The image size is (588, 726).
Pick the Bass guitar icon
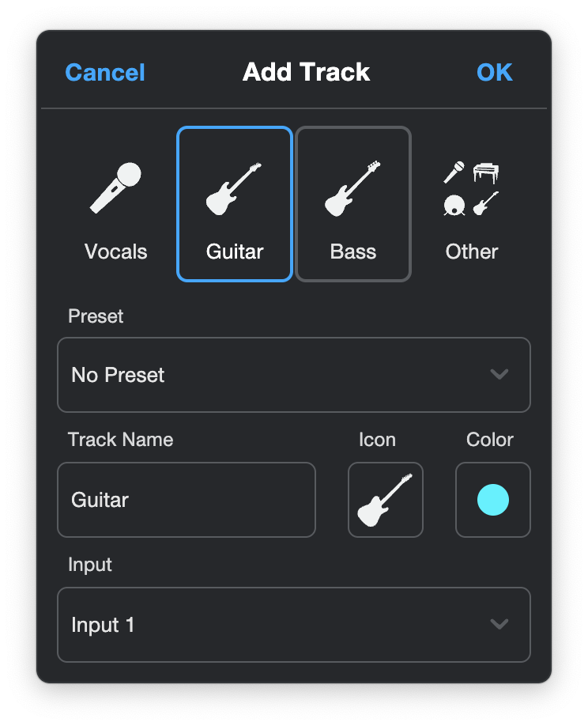352,188
